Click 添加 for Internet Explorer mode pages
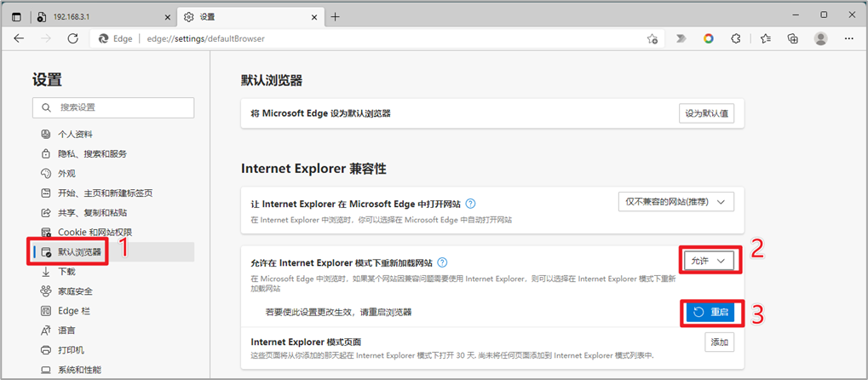The image size is (868, 380). click(719, 342)
